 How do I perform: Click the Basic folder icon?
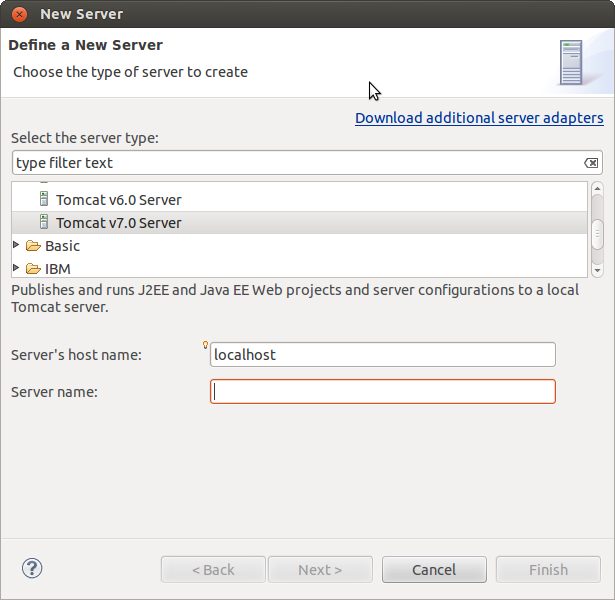(33, 246)
